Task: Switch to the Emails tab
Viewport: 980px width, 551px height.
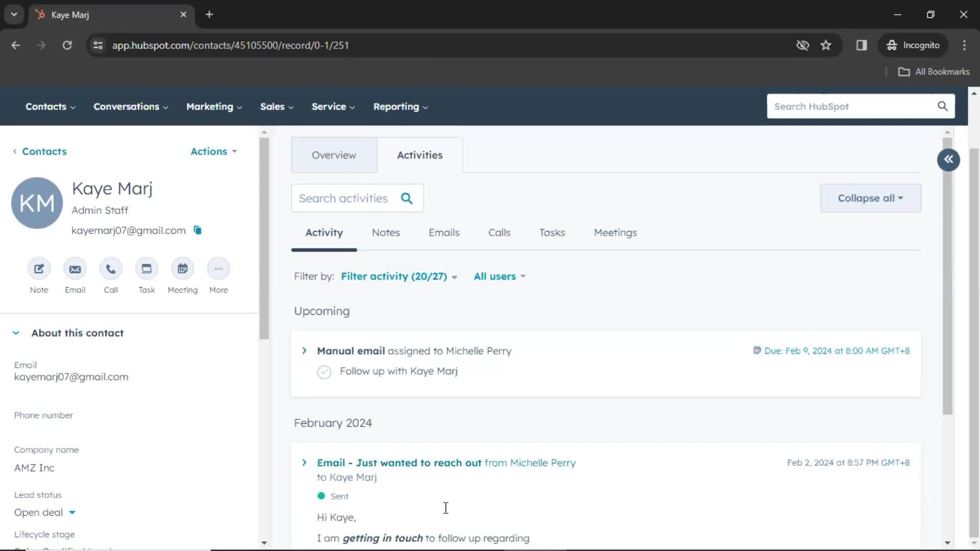Action: click(444, 232)
